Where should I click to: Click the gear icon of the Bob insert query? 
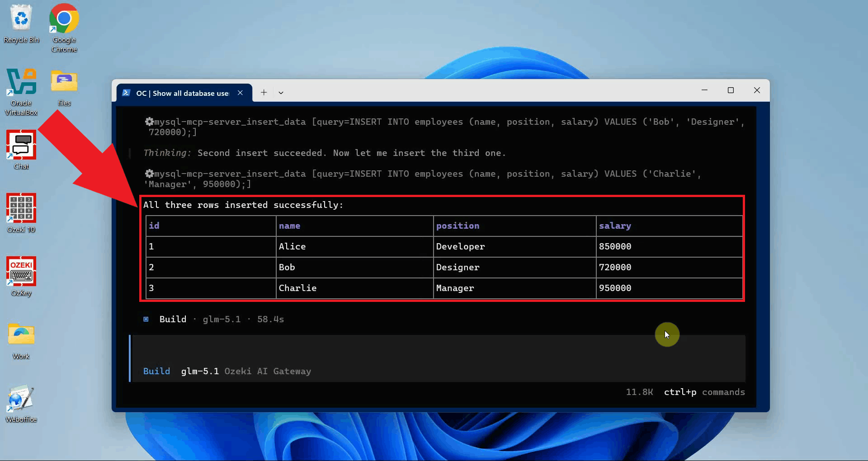tap(149, 122)
